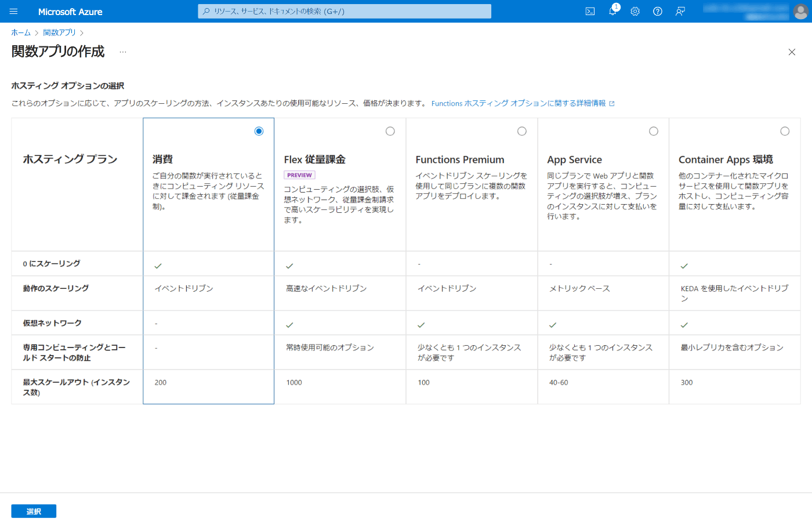The height and width of the screenshot is (529, 812).
Task: Click the 消費 plan title
Action: (163, 159)
